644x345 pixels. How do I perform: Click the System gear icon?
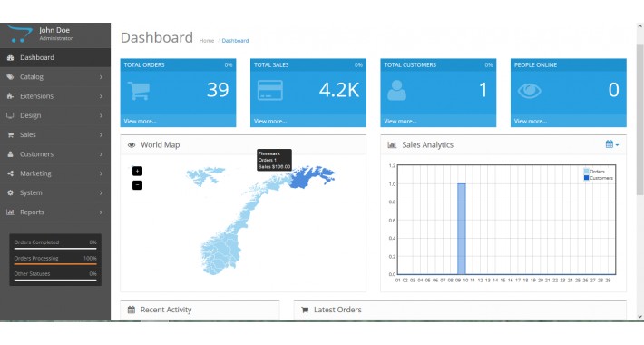pyautogui.click(x=10, y=192)
